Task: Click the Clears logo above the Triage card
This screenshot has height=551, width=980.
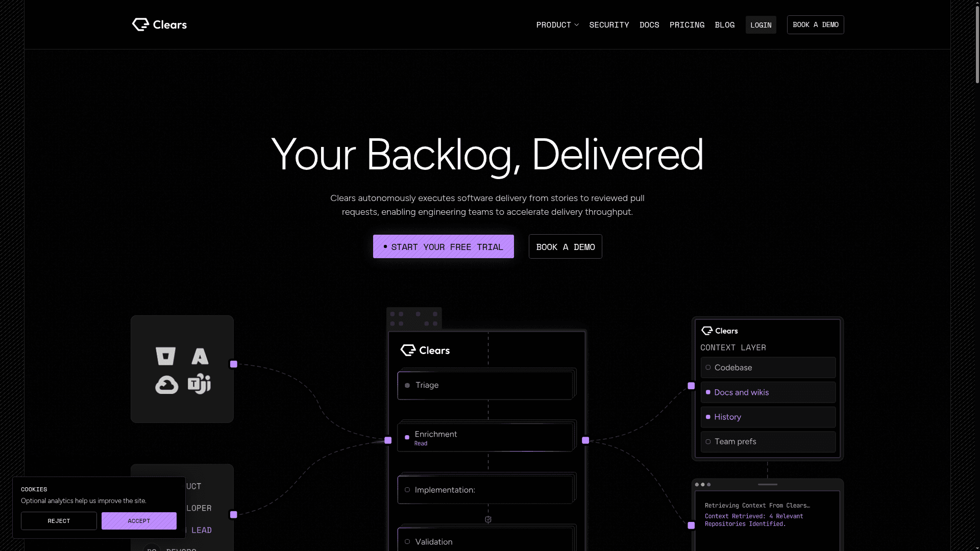Action: pos(425,350)
